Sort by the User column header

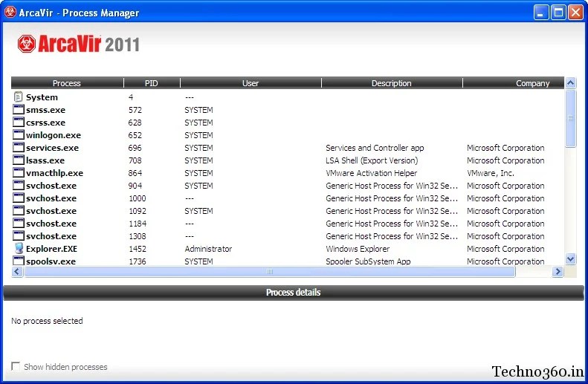pyautogui.click(x=251, y=82)
